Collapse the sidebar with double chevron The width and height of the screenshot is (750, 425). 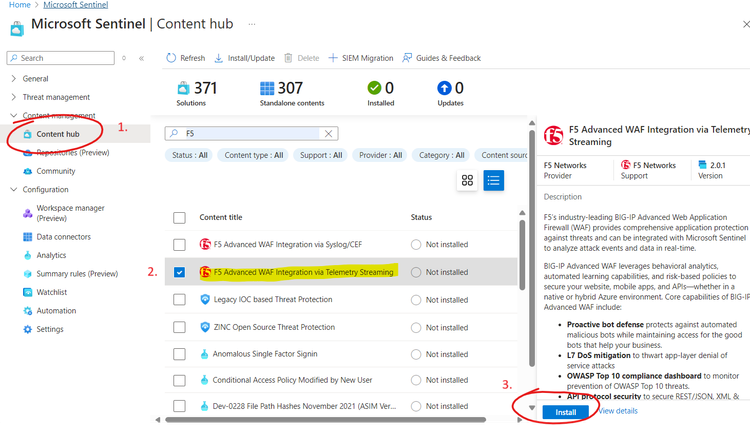[x=141, y=58]
